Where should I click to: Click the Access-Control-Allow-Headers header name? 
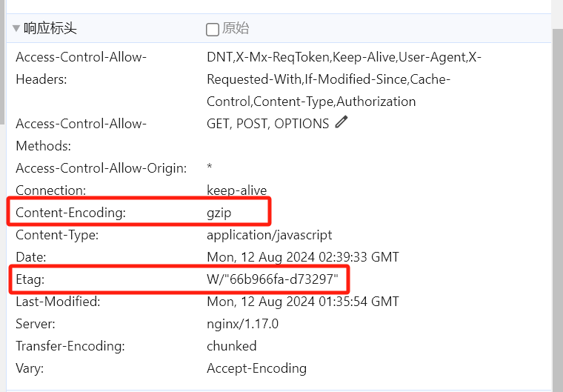(81, 68)
